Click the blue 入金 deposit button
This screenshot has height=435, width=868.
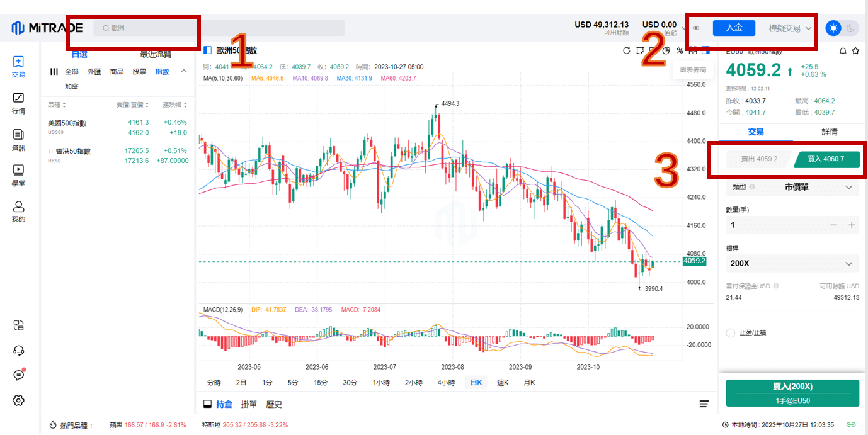click(734, 28)
